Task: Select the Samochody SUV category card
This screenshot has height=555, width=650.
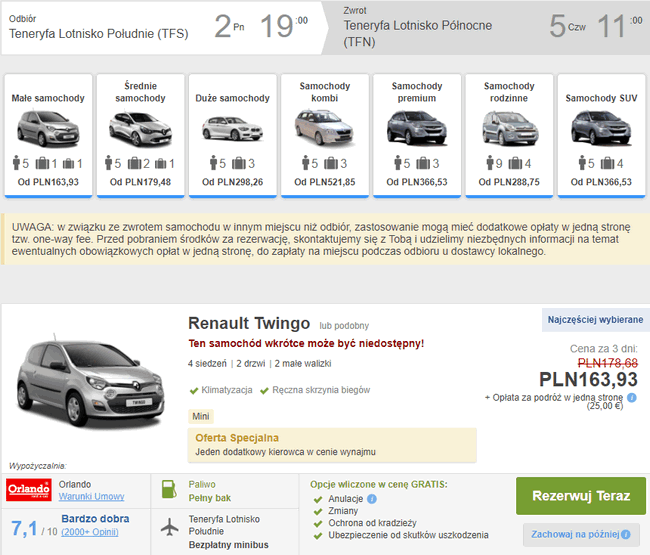Action: 601,136
